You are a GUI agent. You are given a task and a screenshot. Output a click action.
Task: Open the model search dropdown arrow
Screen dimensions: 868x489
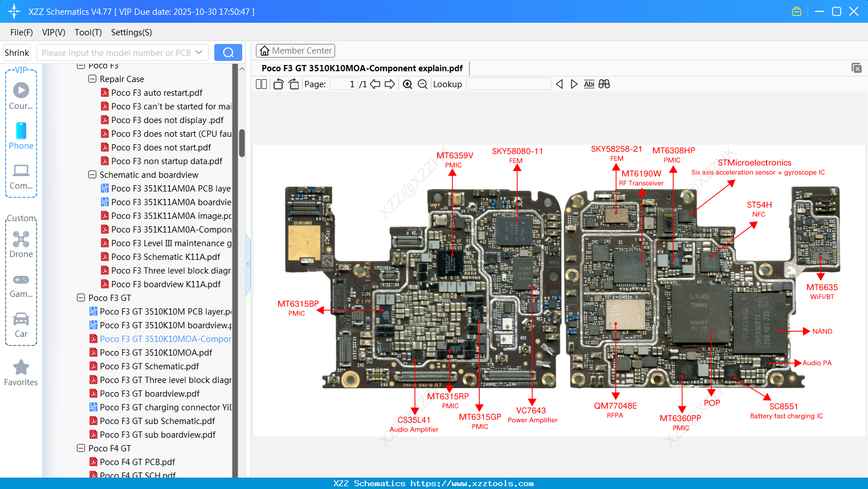tap(200, 52)
